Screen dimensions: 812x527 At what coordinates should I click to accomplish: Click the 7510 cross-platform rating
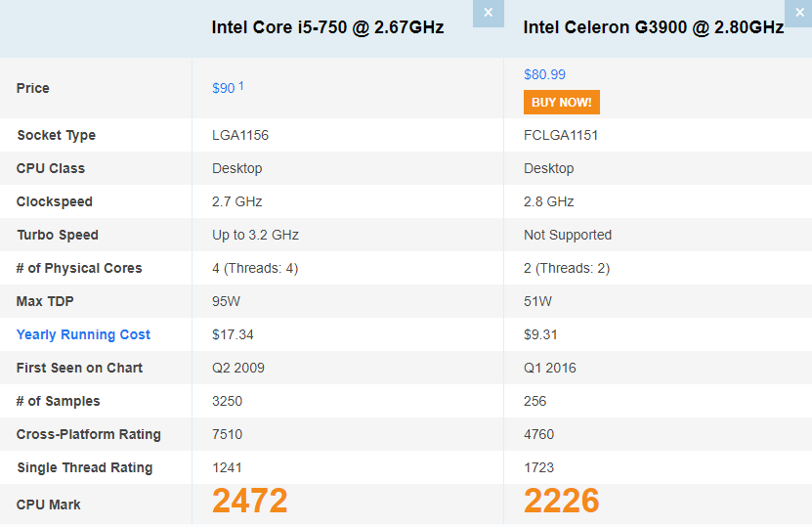pos(228,434)
